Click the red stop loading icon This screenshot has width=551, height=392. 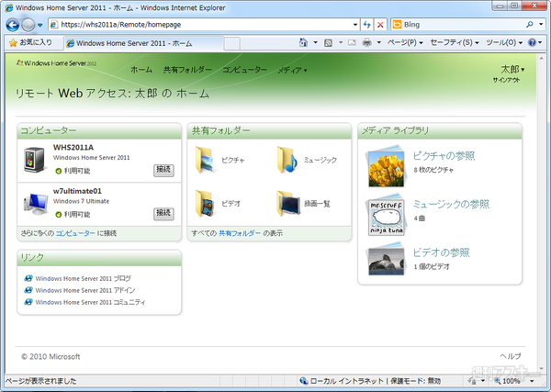380,25
